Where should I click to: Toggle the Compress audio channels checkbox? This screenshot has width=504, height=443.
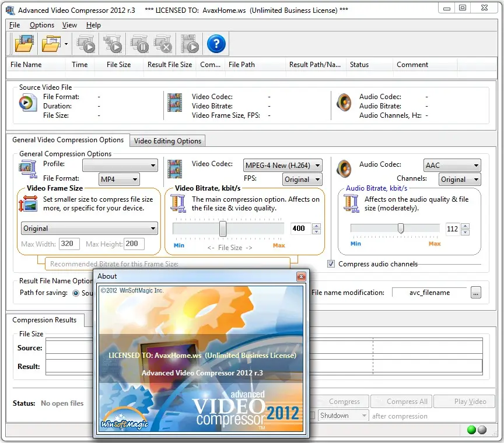coord(331,264)
